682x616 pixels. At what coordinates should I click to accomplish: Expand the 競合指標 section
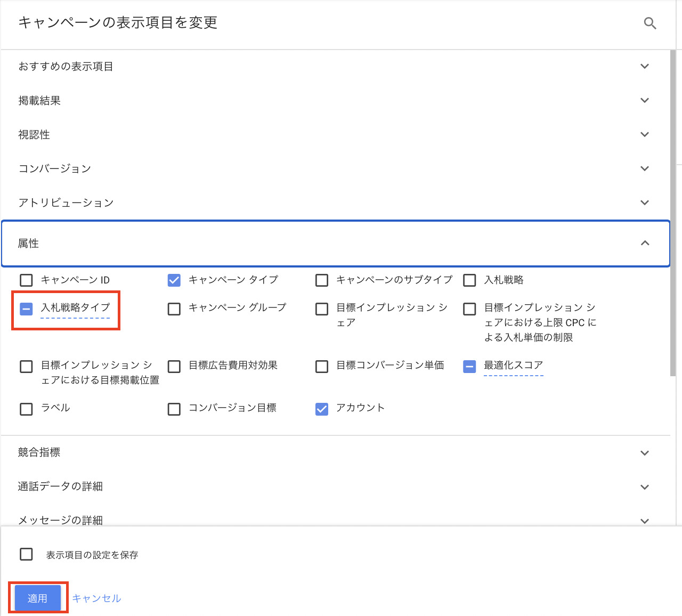click(645, 453)
